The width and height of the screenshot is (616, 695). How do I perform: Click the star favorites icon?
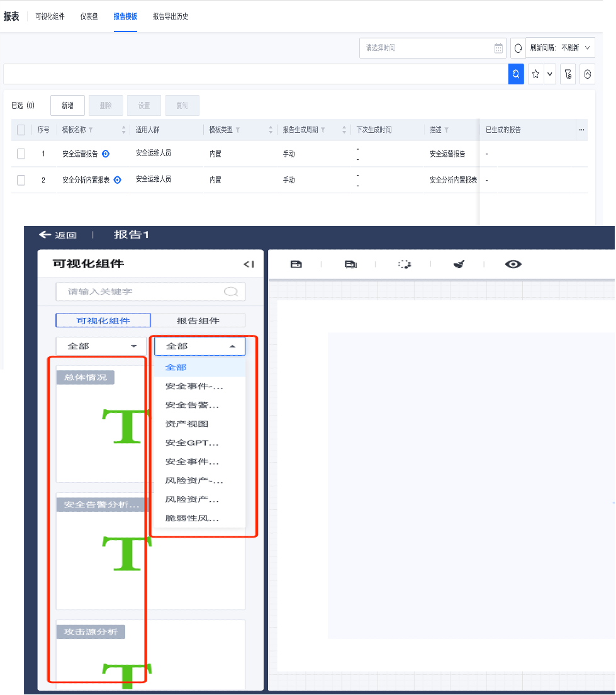[536, 74]
